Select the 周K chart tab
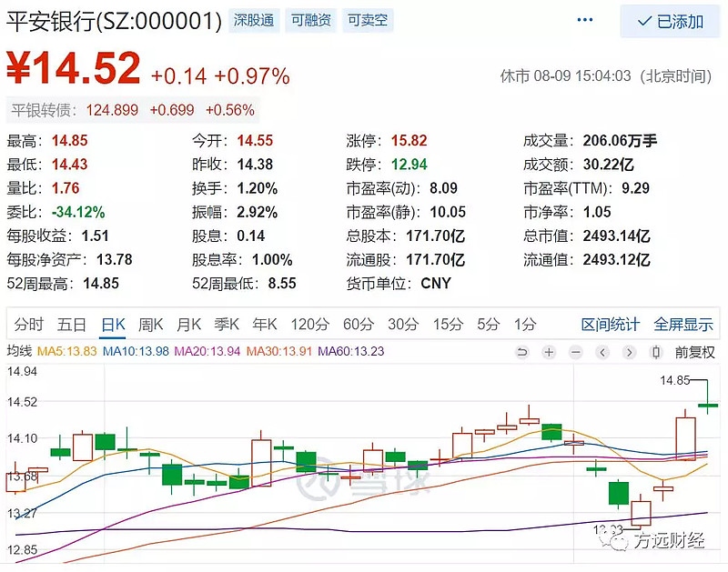 151,324
